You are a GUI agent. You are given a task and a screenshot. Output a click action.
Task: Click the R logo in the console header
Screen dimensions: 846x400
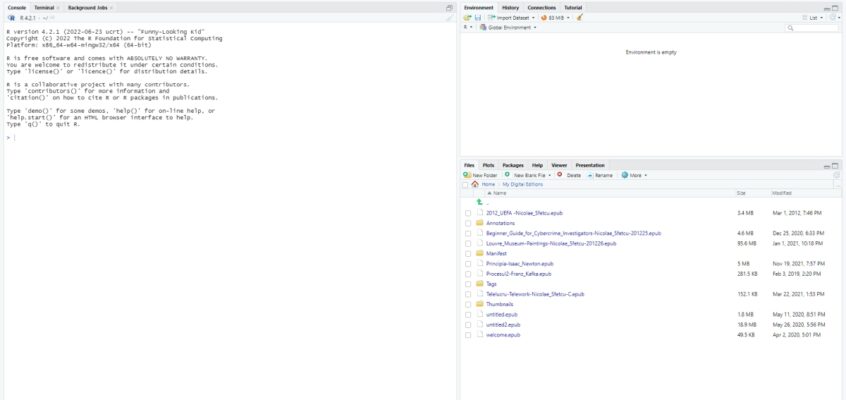[x=11, y=18]
